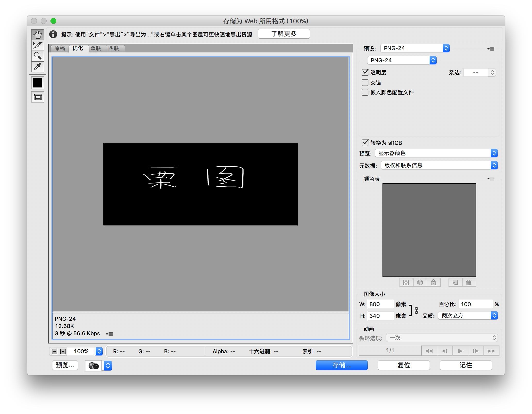Click the trash icon under color table
Viewport: 532px width, 414px height.
(x=468, y=283)
